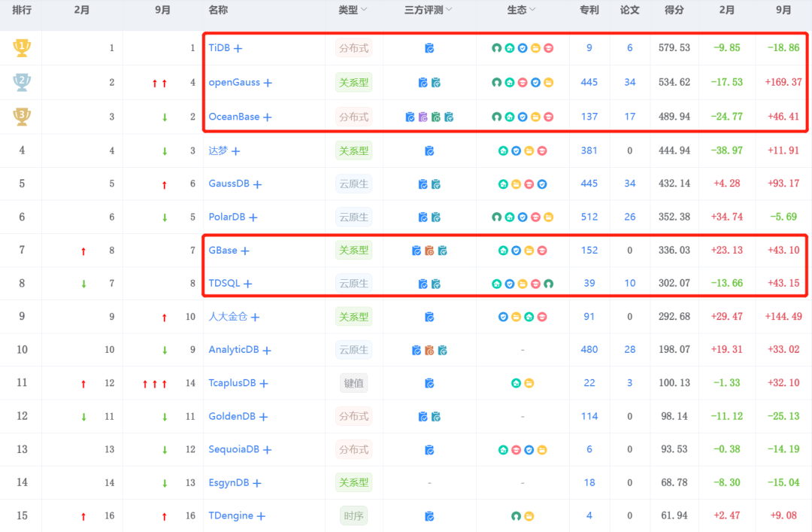Click the first ecosystem icon in PolarDB row
Screen dimensions: 812x532
point(497,217)
